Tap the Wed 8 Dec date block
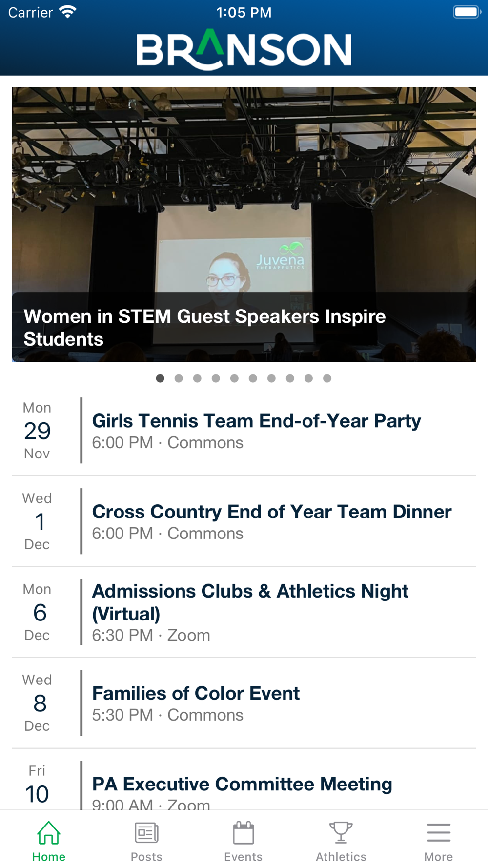The width and height of the screenshot is (488, 868). (x=38, y=703)
